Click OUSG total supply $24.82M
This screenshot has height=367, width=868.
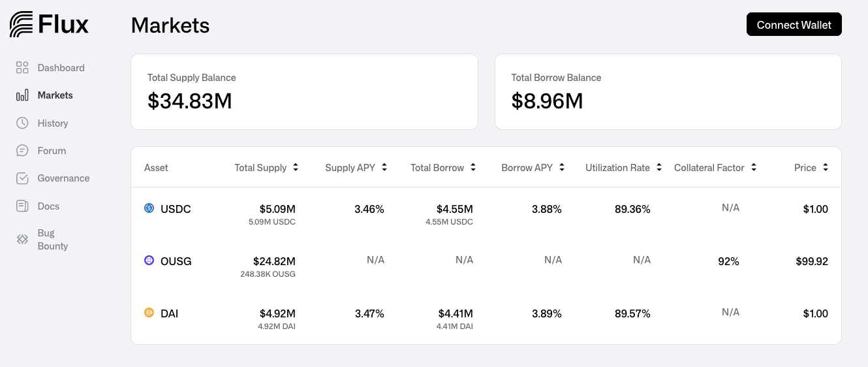[x=274, y=261]
